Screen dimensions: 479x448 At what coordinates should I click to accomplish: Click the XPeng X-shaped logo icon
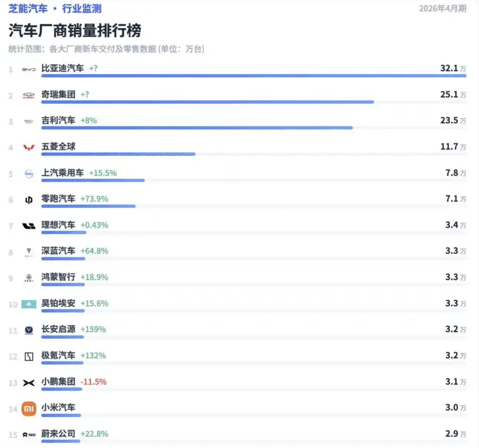29,383
